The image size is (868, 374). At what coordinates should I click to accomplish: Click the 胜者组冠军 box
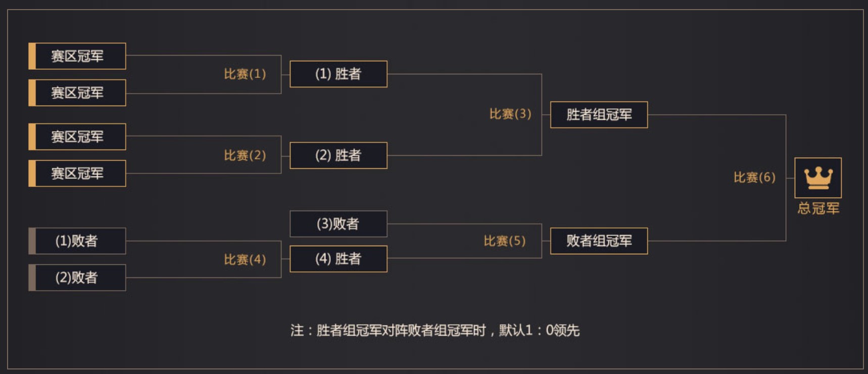point(599,115)
